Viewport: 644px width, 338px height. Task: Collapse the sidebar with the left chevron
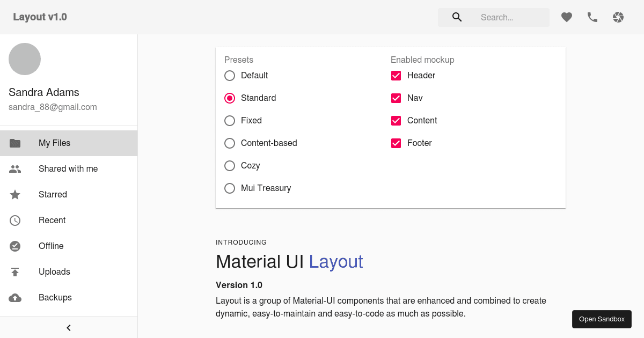[68, 327]
